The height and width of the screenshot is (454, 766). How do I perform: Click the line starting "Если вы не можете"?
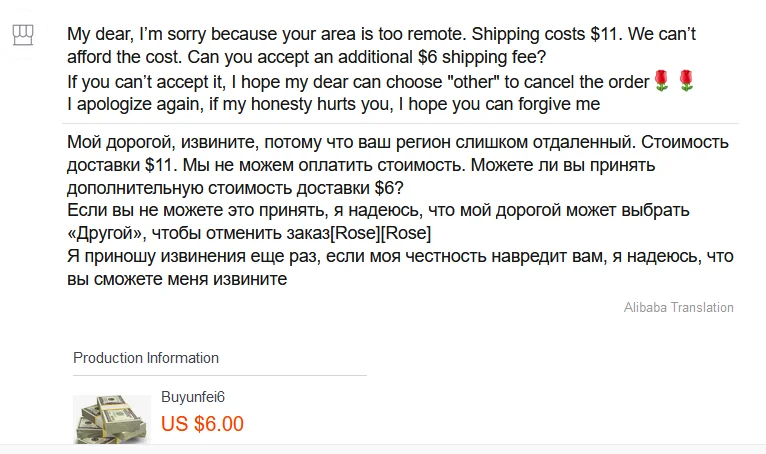coord(170,211)
